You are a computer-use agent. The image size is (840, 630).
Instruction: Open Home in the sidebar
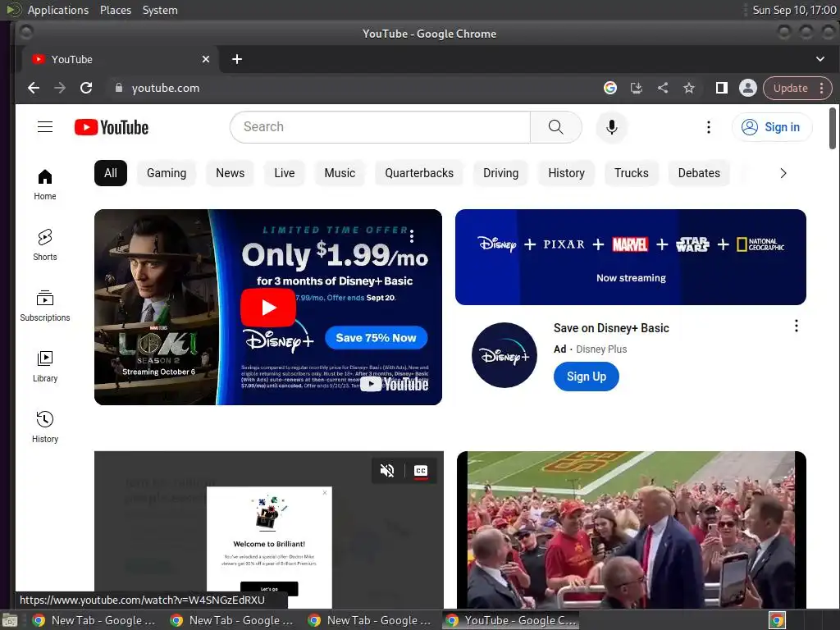(x=45, y=185)
